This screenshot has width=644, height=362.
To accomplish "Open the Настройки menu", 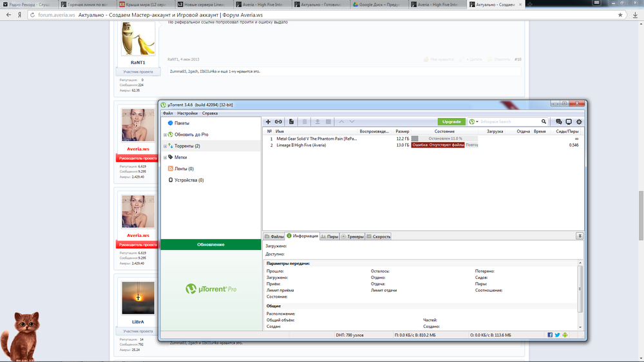I will [187, 113].
